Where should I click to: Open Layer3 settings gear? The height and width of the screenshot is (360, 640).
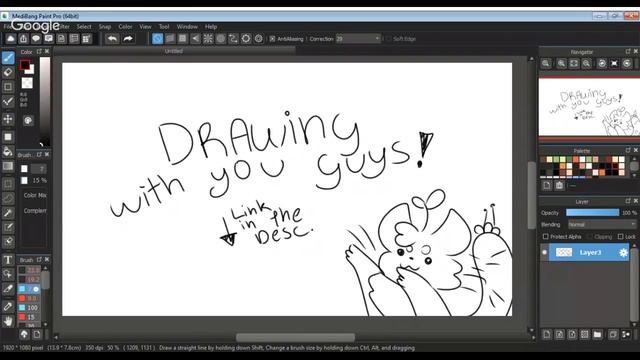coord(623,253)
